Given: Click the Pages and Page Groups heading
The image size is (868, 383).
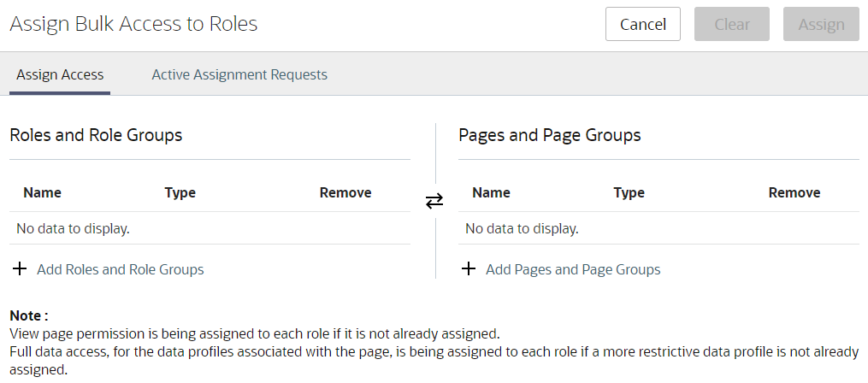Looking at the screenshot, I should coord(550,135).
